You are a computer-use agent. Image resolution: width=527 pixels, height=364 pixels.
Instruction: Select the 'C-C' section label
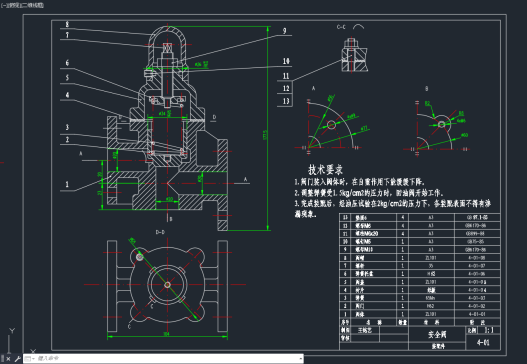(x=341, y=27)
